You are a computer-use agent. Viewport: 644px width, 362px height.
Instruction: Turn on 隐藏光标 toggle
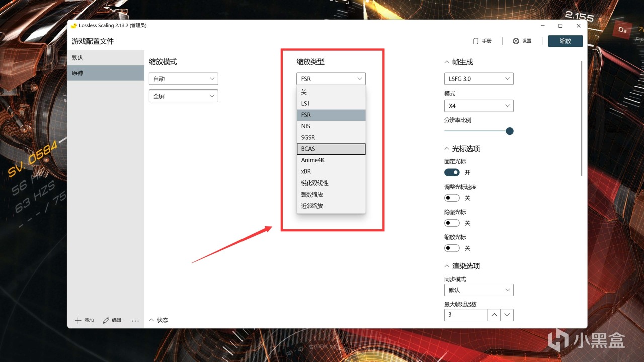(452, 223)
